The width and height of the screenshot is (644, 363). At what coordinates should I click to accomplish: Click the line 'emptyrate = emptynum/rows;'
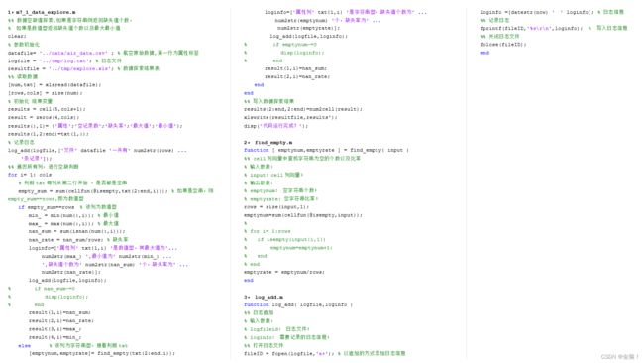(284, 272)
